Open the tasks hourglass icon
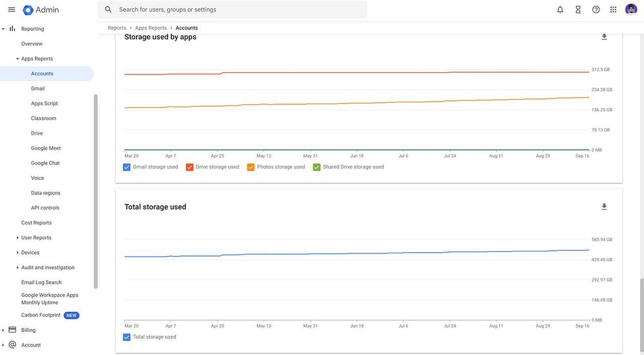 (x=578, y=10)
